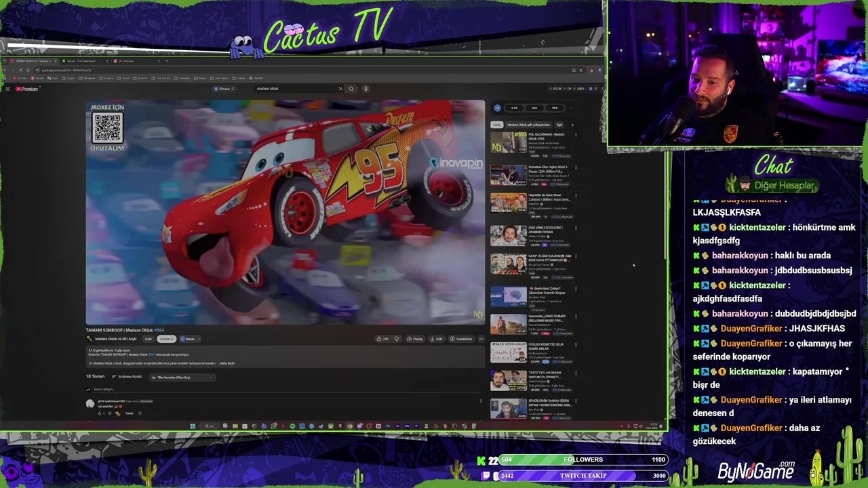This screenshot has width=868, height=488.
Task: Select the Tümü chip in suggestions
Action: tap(496, 125)
